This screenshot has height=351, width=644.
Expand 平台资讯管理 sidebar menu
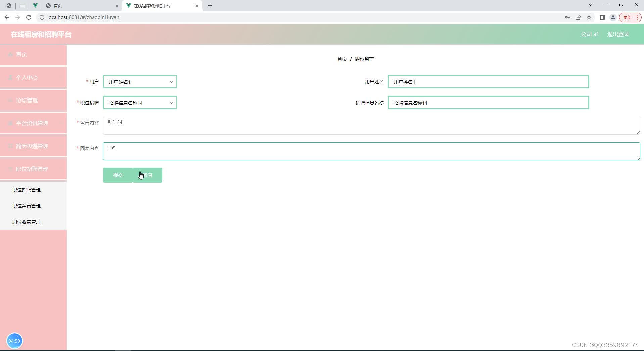[33, 123]
